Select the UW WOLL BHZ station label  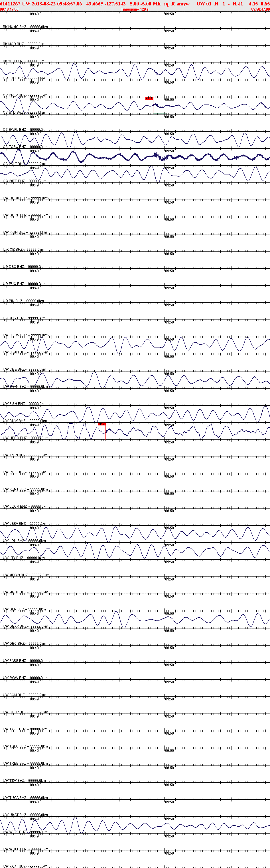pyautogui.click(x=26, y=849)
